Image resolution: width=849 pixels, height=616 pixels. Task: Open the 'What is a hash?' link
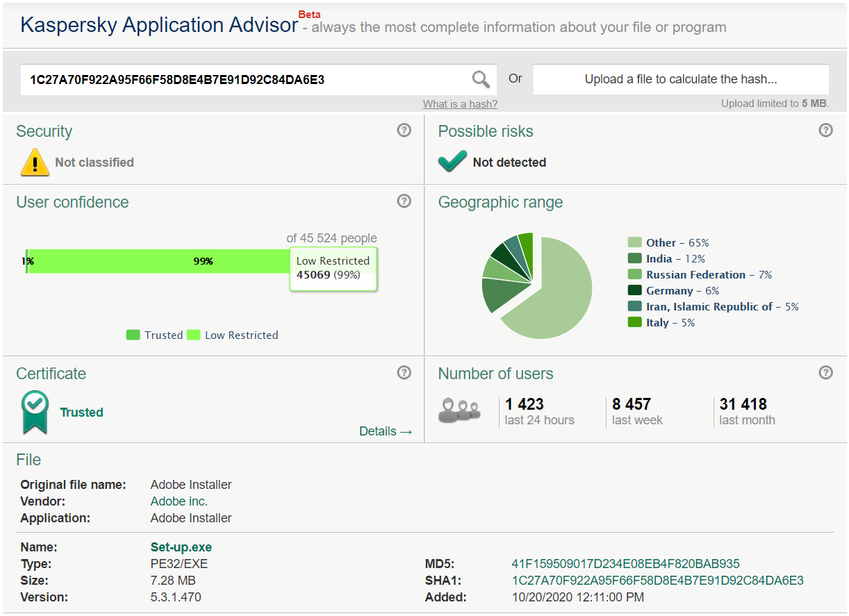tap(460, 104)
